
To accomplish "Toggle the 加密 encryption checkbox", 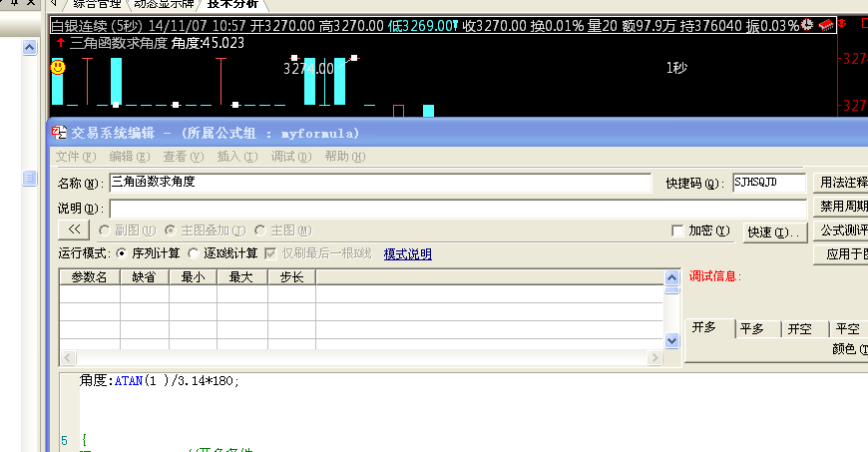I will pyautogui.click(x=677, y=230).
